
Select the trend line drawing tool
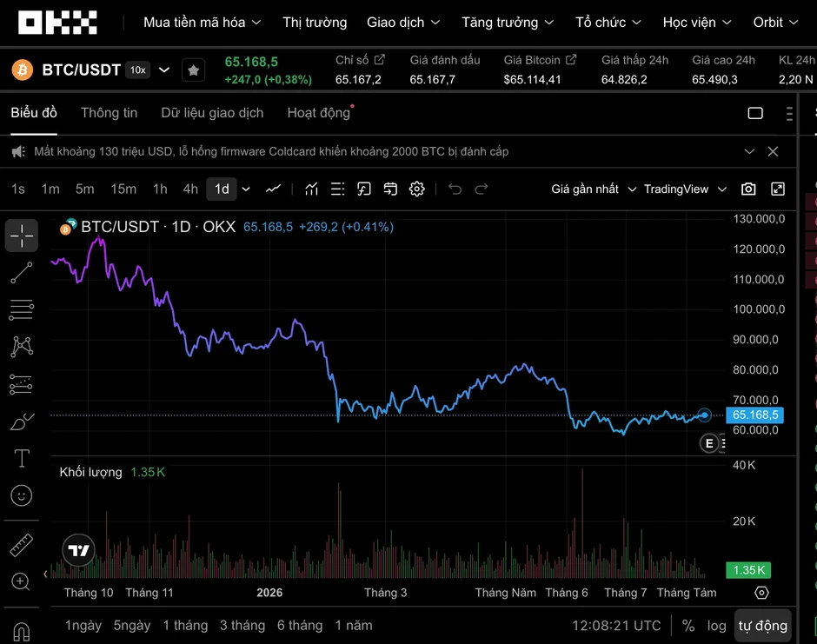point(22,273)
